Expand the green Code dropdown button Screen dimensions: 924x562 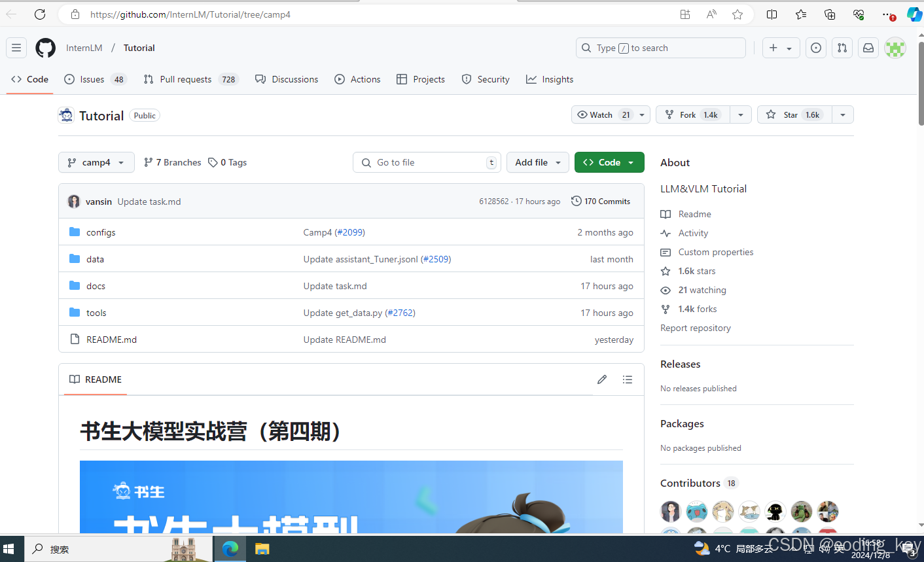tap(609, 162)
